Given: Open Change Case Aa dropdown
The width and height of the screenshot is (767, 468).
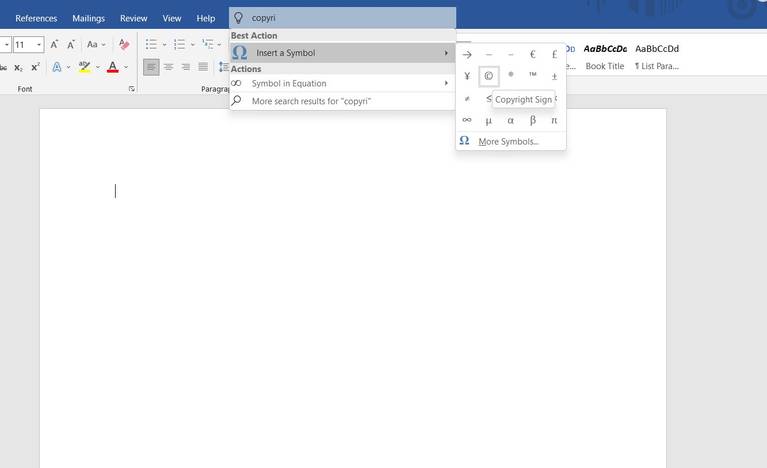Looking at the screenshot, I should 96,45.
